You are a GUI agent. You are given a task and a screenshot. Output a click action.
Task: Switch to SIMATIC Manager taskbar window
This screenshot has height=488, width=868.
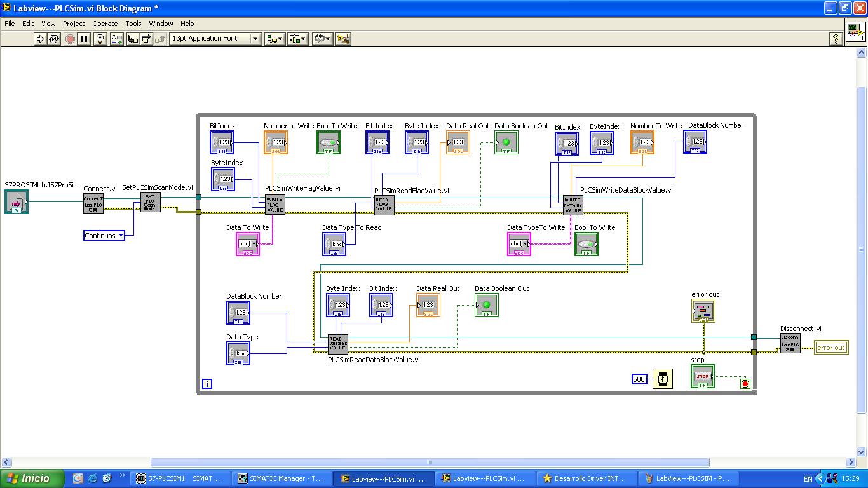(x=281, y=478)
